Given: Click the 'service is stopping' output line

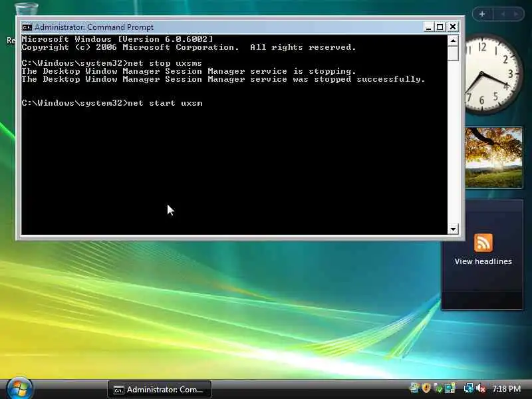Looking at the screenshot, I should coord(189,71).
